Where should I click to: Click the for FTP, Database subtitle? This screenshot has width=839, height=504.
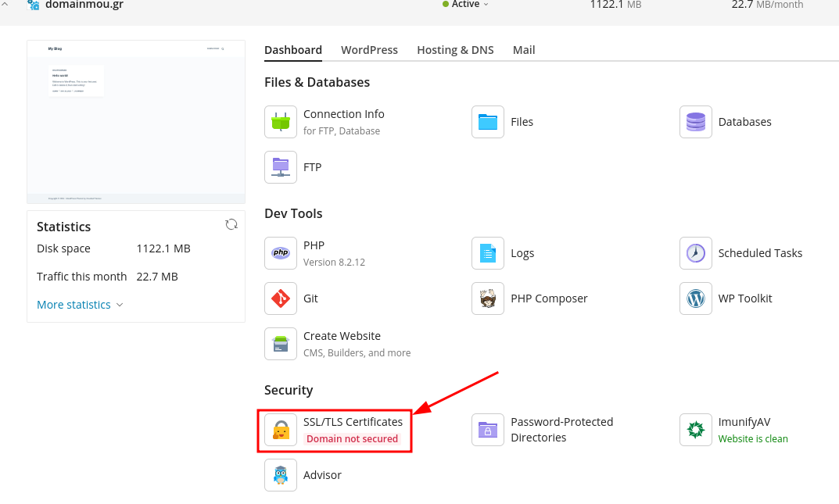(342, 131)
